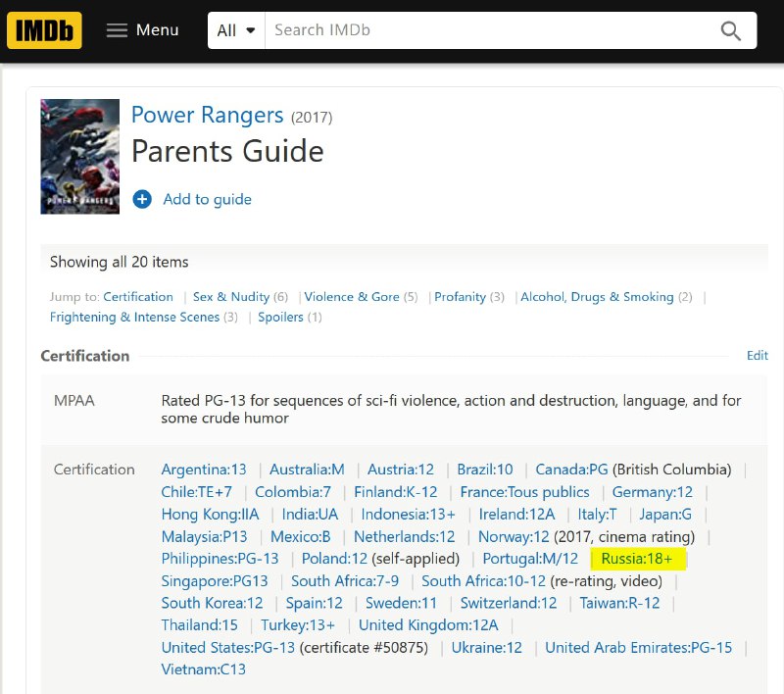Jump to the Certification section

pos(138,297)
